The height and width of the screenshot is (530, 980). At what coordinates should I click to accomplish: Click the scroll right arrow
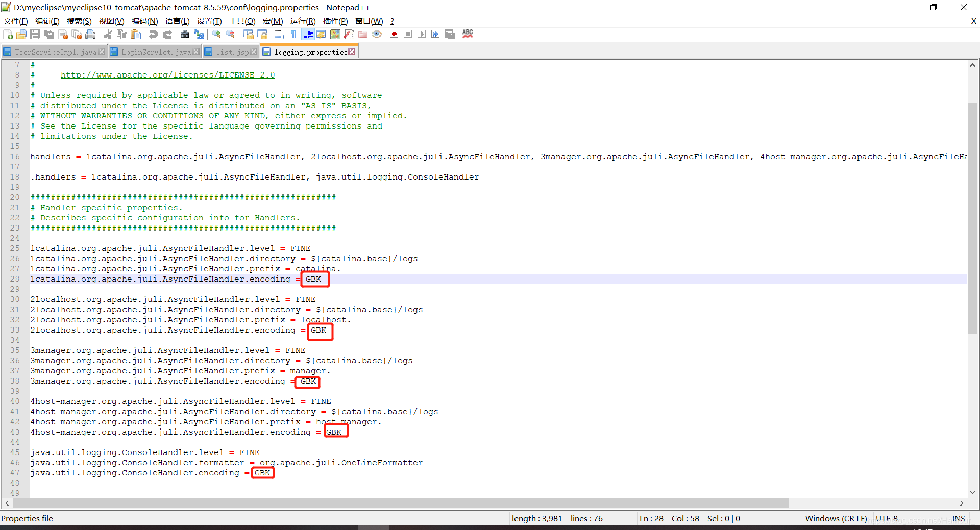click(x=962, y=503)
